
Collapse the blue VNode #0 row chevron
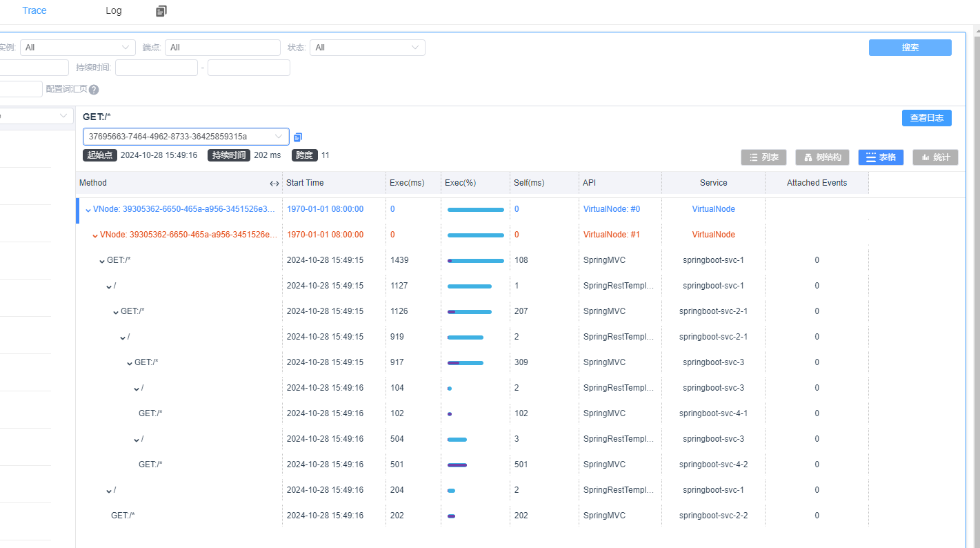[x=88, y=210]
